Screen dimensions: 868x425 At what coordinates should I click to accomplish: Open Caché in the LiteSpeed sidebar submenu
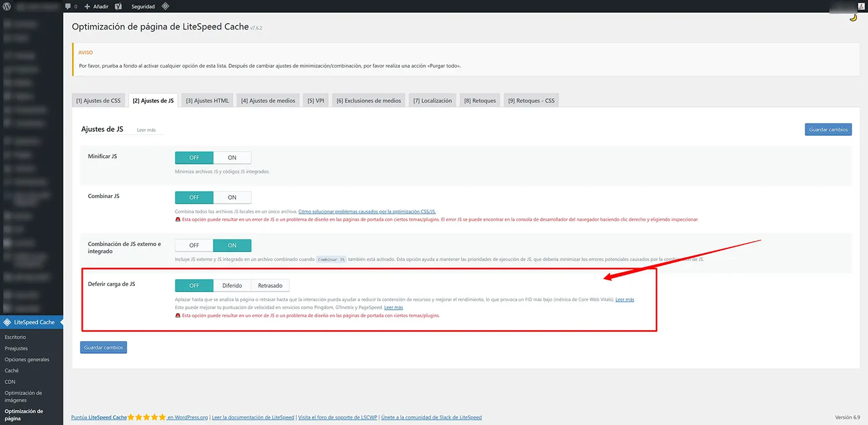(12, 371)
